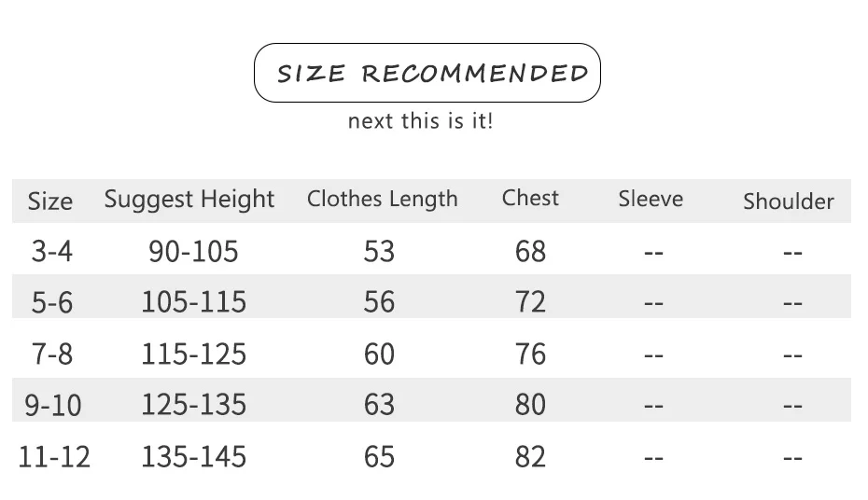
Task: Select the 9-10 size row label
Action: coord(53,406)
